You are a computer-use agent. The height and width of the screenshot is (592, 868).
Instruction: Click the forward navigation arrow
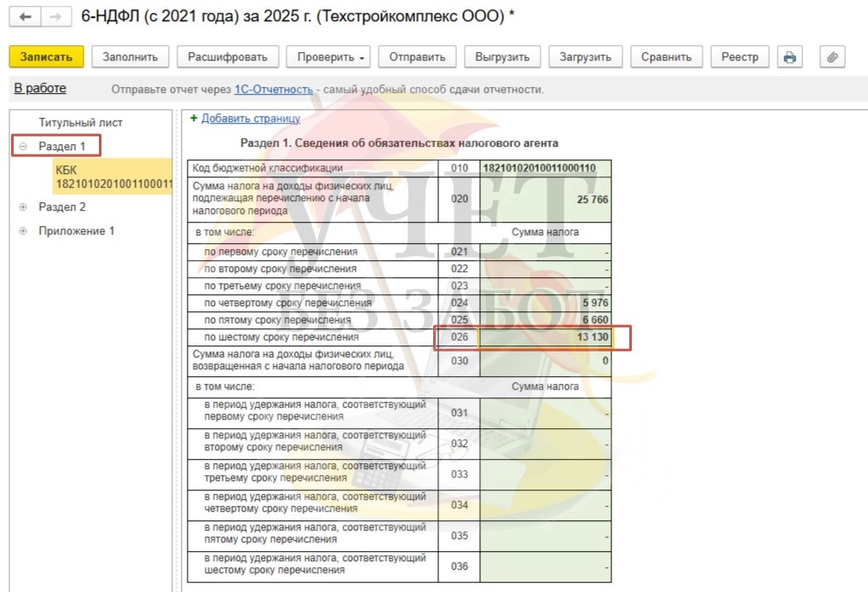(55, 17)
